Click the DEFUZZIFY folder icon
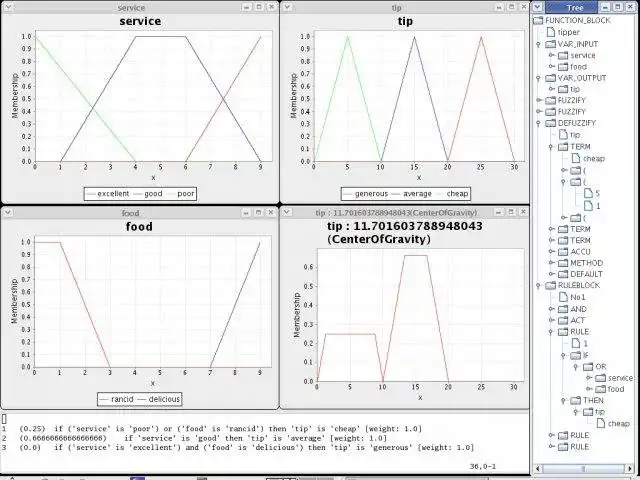 point(551,123)
